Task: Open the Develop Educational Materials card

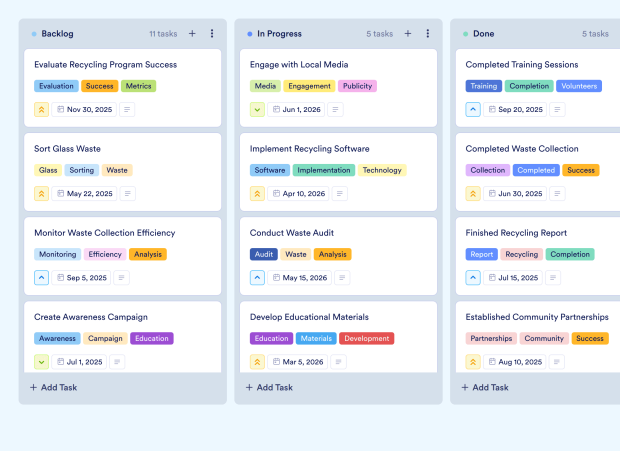Action: pos(309,317)
